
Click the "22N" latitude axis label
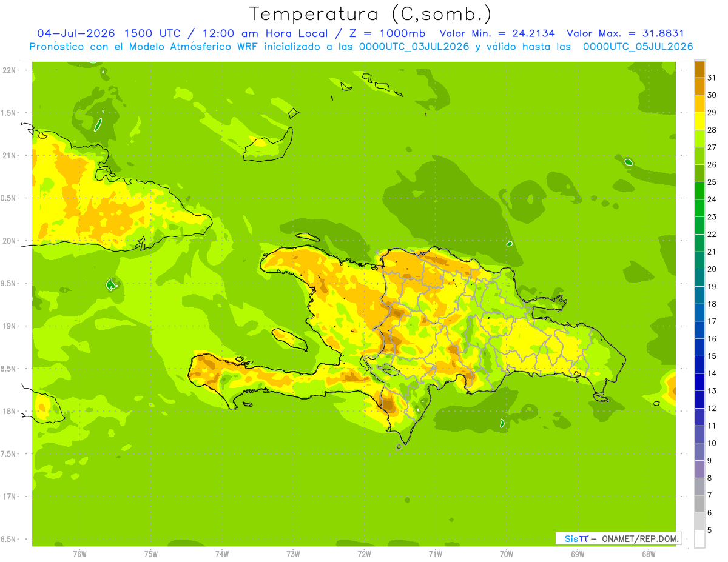pos(10,70)
